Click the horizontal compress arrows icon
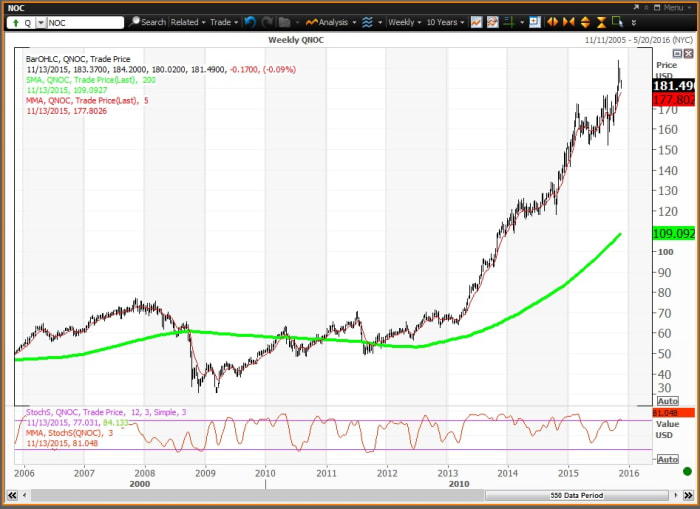 pyautogui.click(x=568, y=22)
